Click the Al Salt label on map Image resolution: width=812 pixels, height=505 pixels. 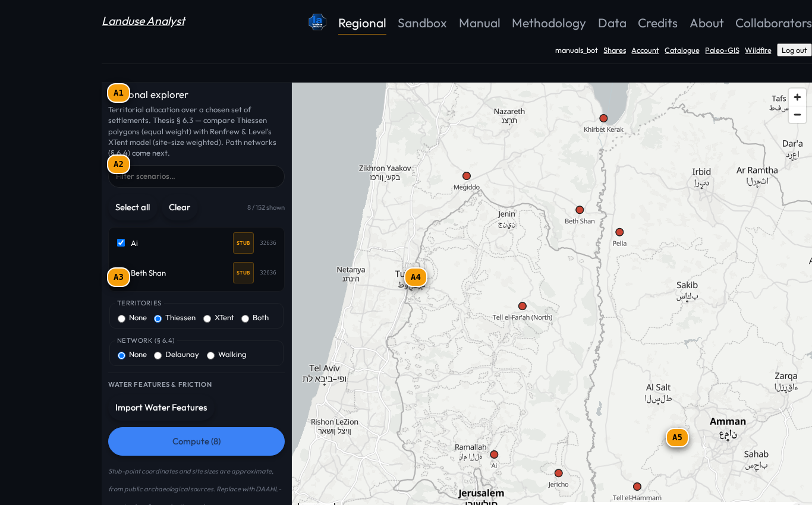click(659, 387)
